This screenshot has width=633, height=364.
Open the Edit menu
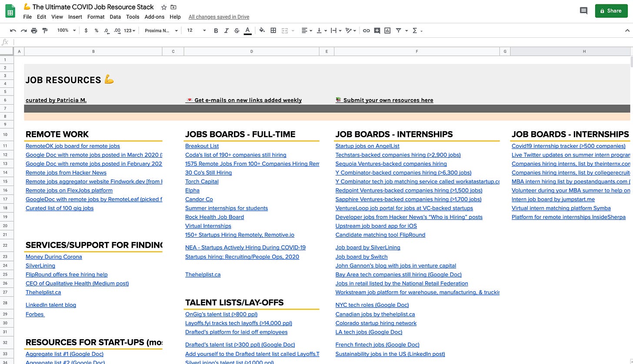click(x=41, y=17)
